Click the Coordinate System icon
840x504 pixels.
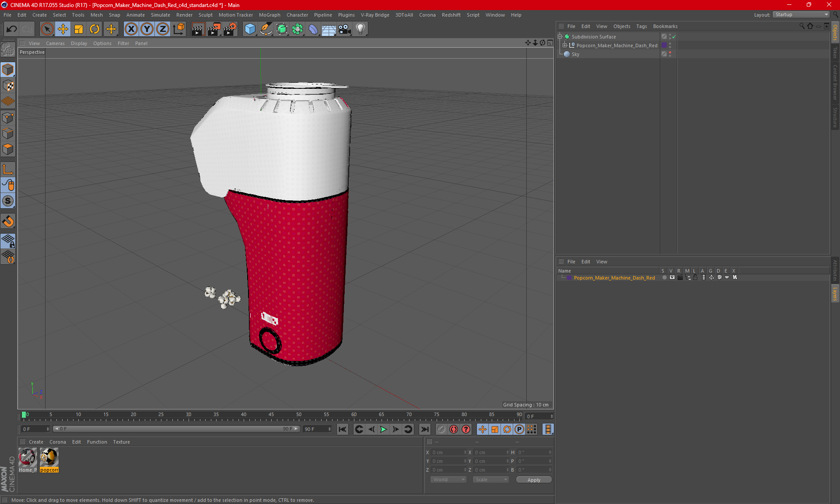[x=178, y=29]
